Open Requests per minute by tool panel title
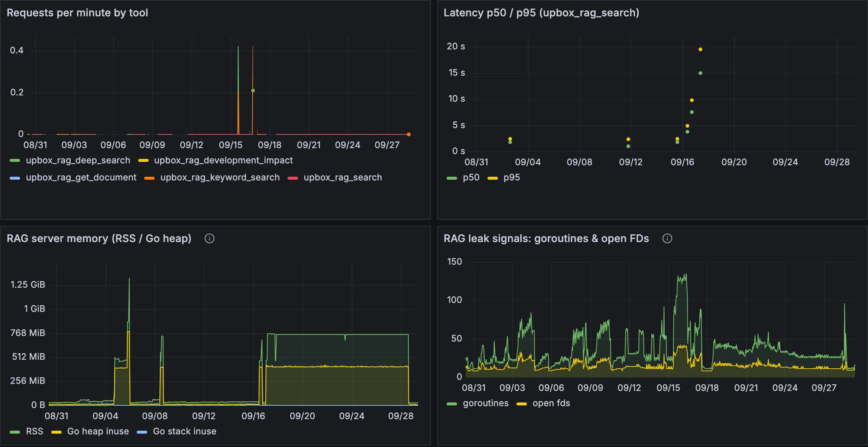 click(77, 13)
